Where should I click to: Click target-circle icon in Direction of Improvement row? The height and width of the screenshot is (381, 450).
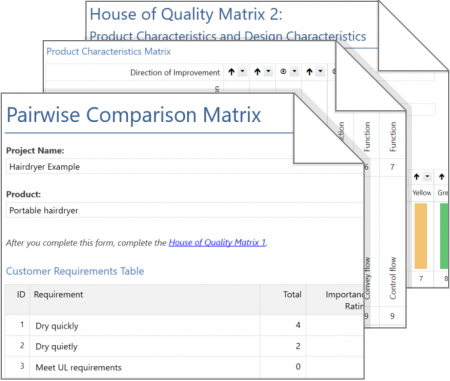click(x=283, y=71)
